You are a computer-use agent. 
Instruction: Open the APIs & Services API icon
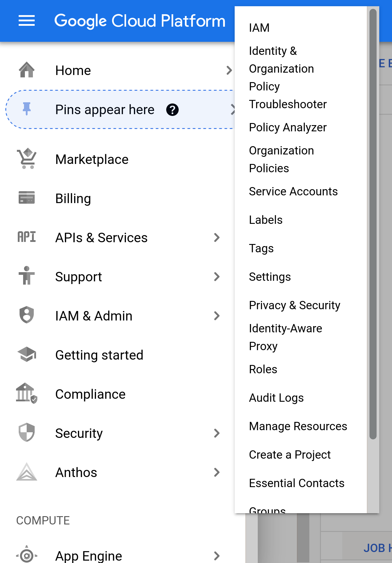pyautogui.click(x=26, y=237)
